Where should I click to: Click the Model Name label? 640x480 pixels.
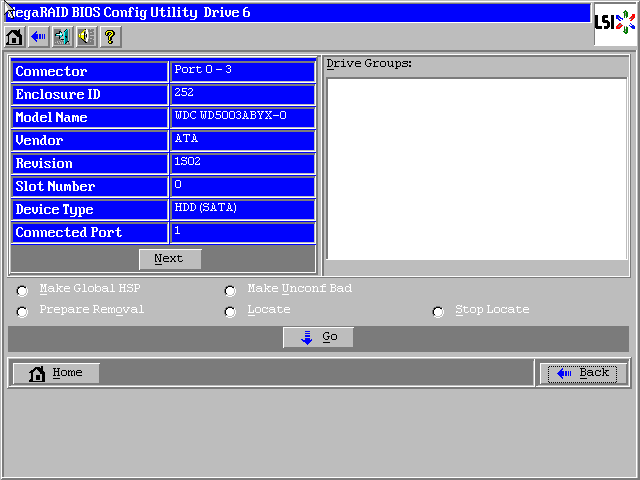tap(51, 118)
